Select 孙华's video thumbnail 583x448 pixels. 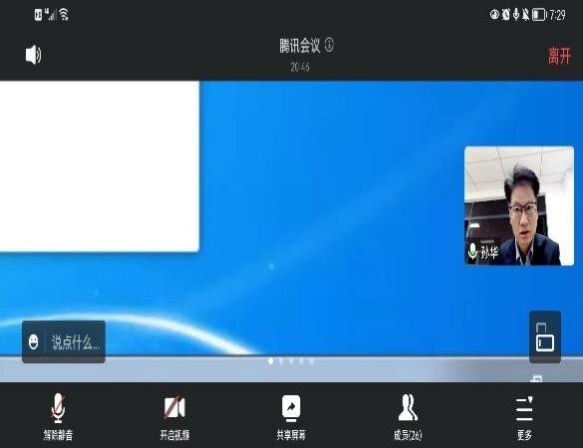click(x=519, y=206)
